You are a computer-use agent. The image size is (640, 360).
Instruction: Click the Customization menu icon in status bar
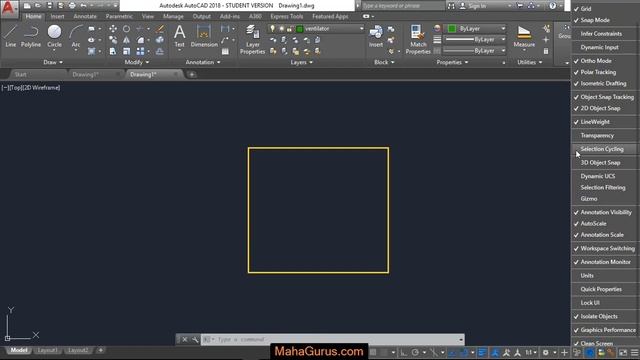(634, 352)
